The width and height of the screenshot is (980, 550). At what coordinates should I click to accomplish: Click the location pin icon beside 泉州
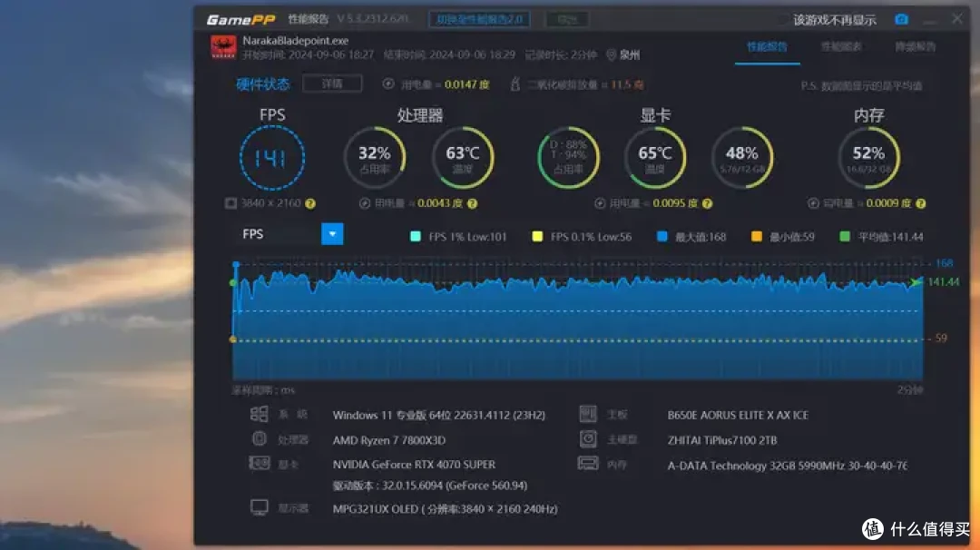tap(612, 55)
